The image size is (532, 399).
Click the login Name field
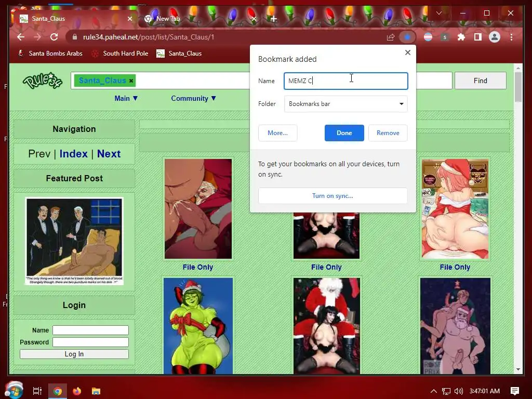90,330
